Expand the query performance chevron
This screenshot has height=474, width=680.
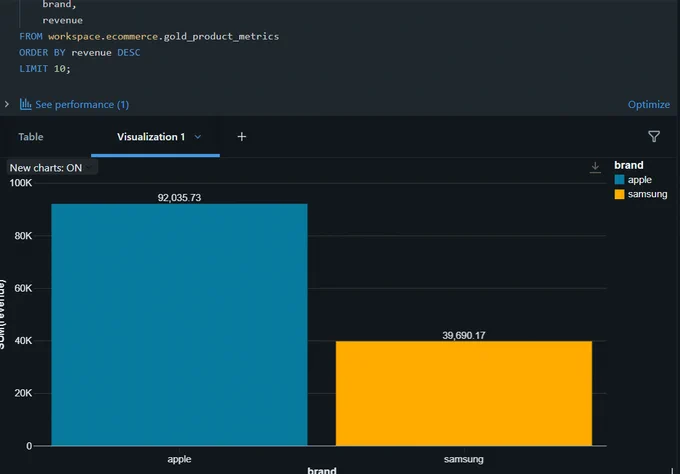coord(7,104)
